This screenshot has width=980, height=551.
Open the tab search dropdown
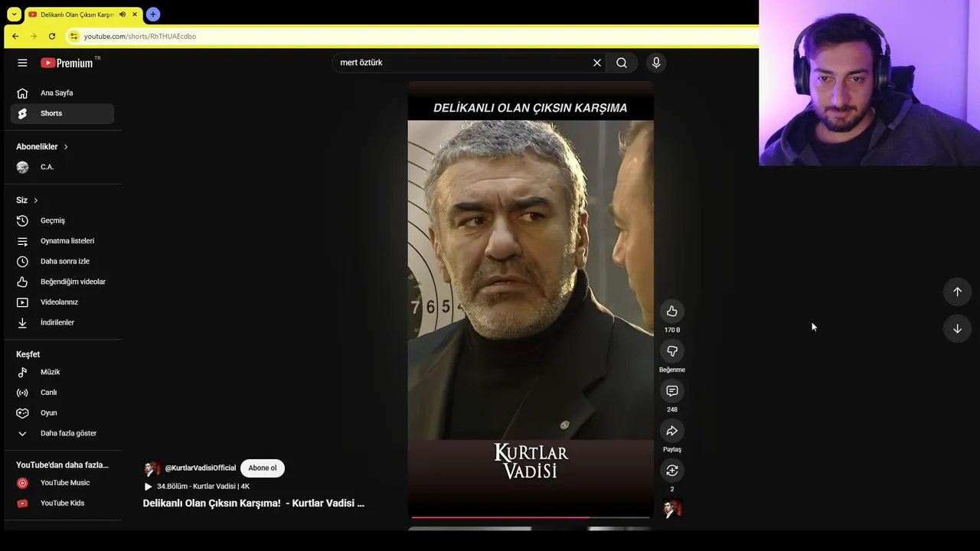[x=14, y=14]
